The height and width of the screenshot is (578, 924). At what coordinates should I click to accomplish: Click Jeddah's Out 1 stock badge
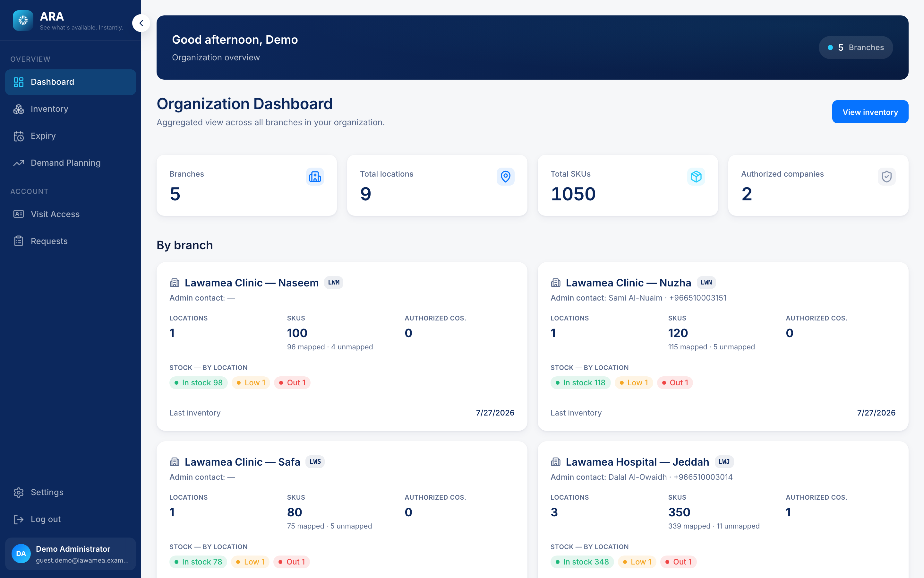[x=679, y=562]
